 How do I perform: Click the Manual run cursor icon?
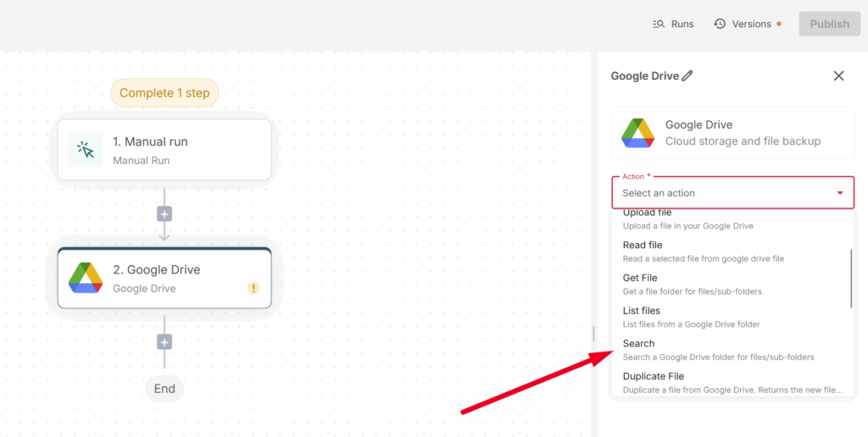click(x=86, y=150)
